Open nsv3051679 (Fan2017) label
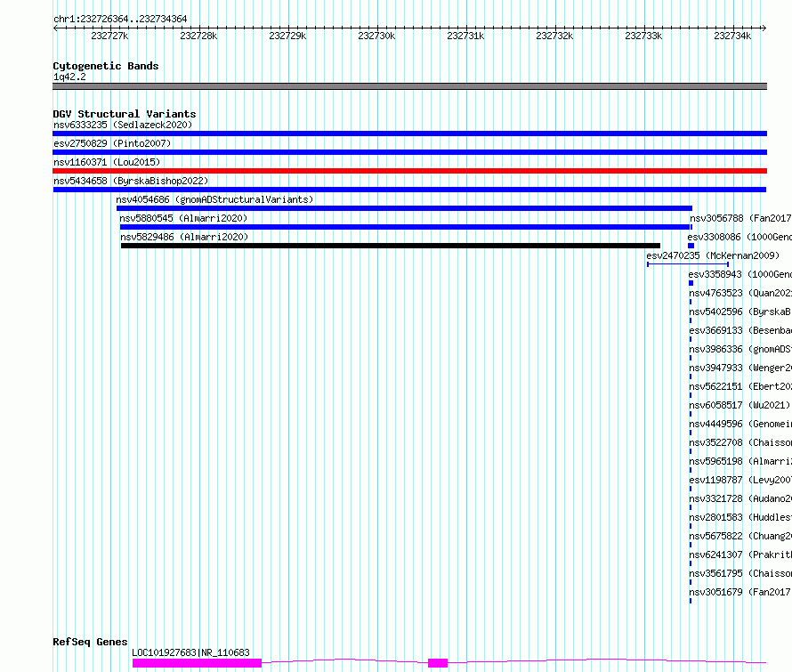The width and height of the screenshot is (792, 672). [740, 592]
